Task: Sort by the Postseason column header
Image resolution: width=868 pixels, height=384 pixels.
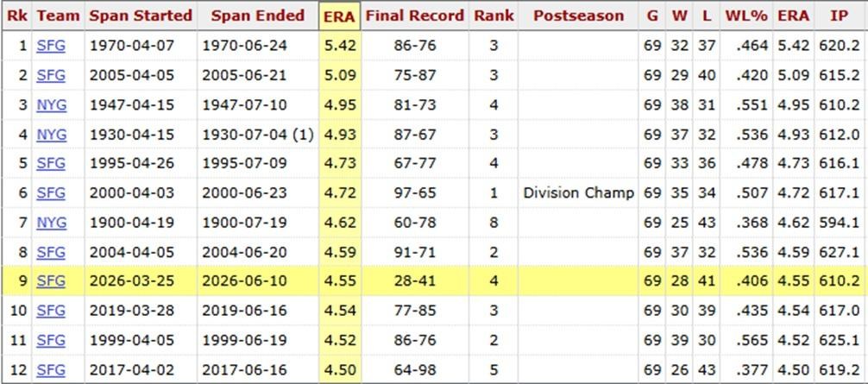Action: pyautogui.click(x=578, y=16)
